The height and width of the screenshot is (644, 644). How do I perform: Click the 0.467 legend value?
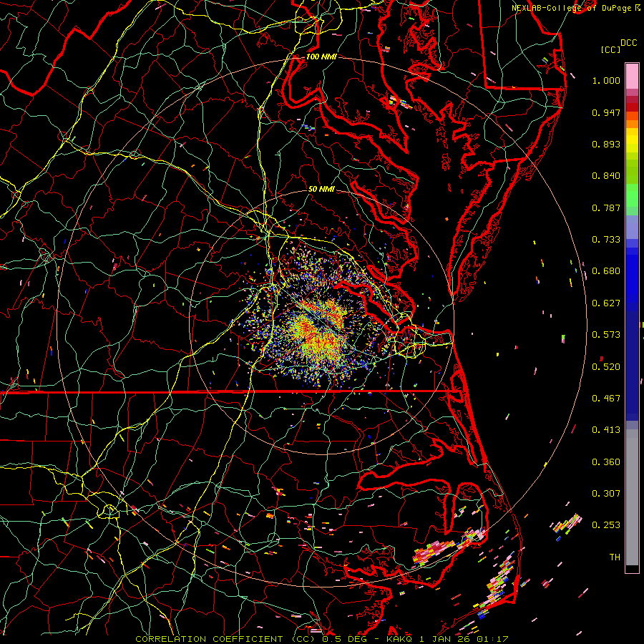pyautogui.click(x=606, y=399)
